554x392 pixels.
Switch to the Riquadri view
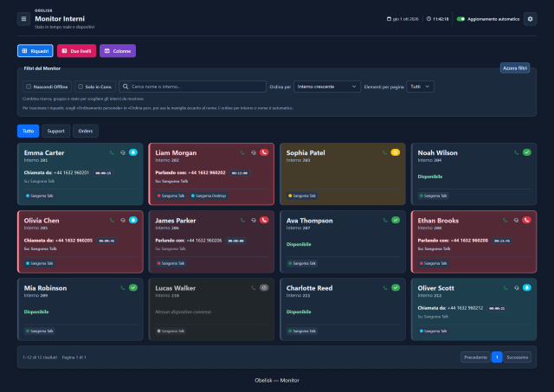[35, 51]
